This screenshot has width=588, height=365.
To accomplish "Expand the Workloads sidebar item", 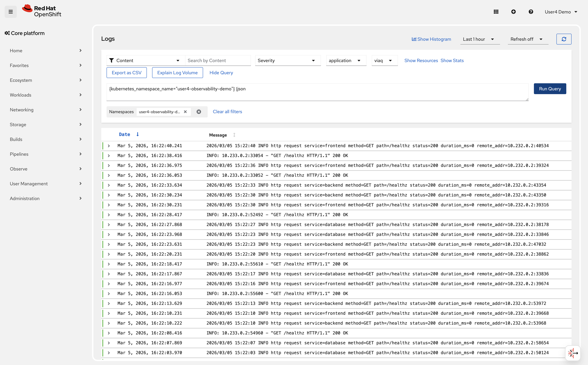I will click(21, 95).
